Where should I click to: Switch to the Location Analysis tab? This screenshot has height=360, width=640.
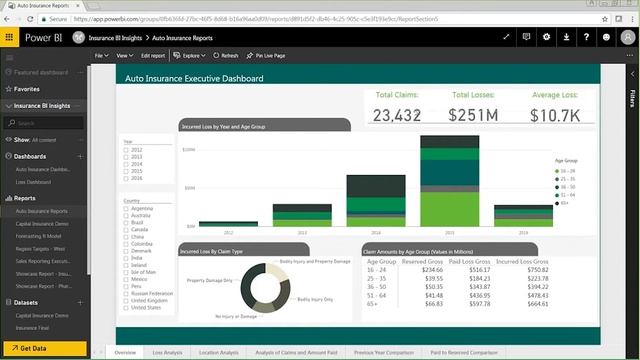click(x=218, y=352)
